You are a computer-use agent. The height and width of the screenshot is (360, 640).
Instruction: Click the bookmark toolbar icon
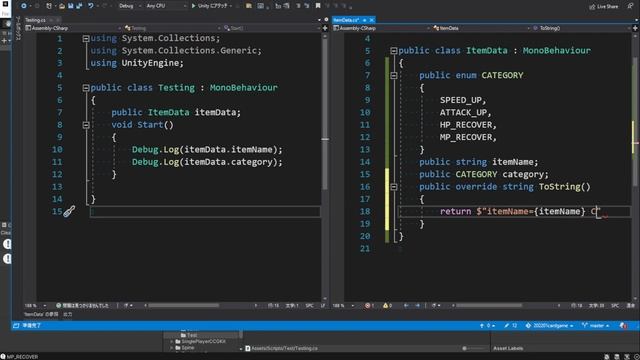tap(318, 6)
